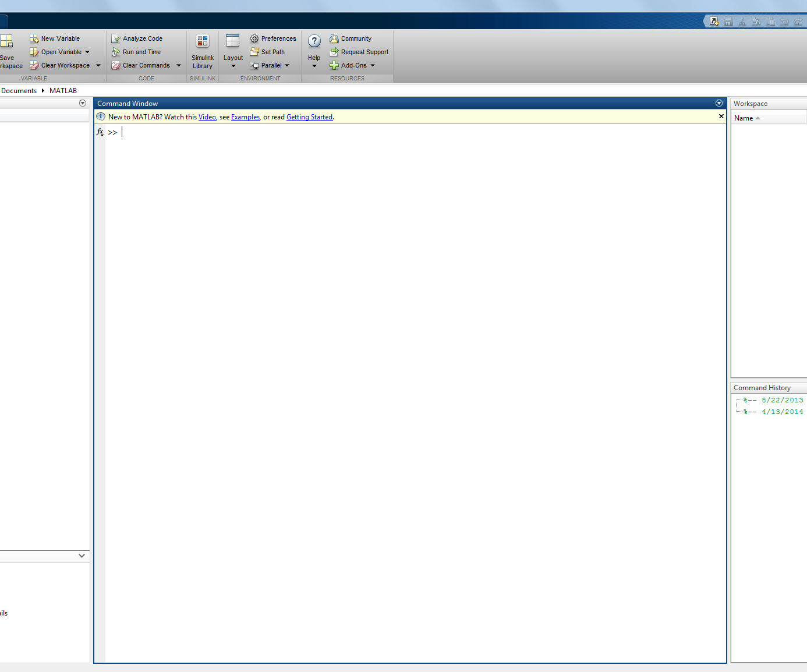Expand the Parallel menu
Image resolution: width=807 pixels, height=672 pixels.
point(286,65)
